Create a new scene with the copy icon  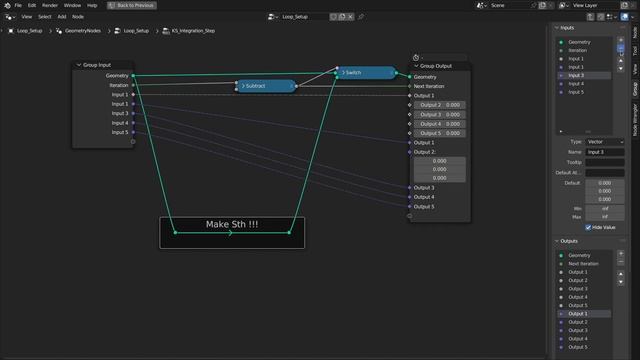click(x=542, y=5)
